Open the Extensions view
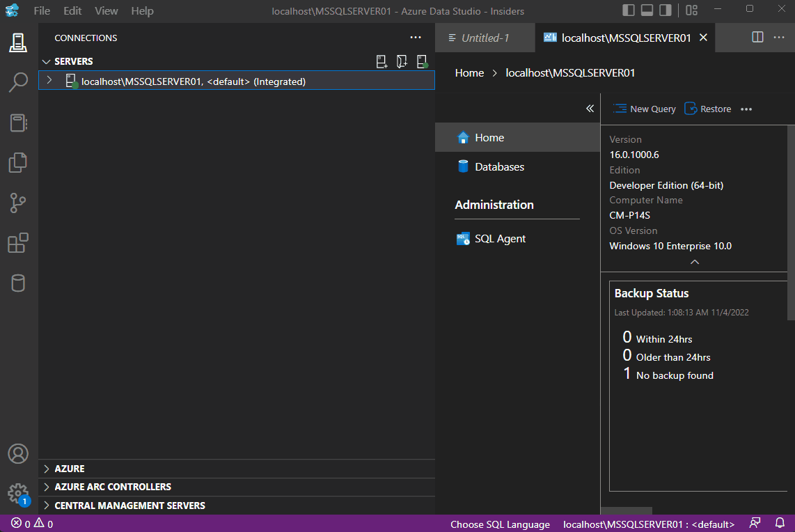 18,242
